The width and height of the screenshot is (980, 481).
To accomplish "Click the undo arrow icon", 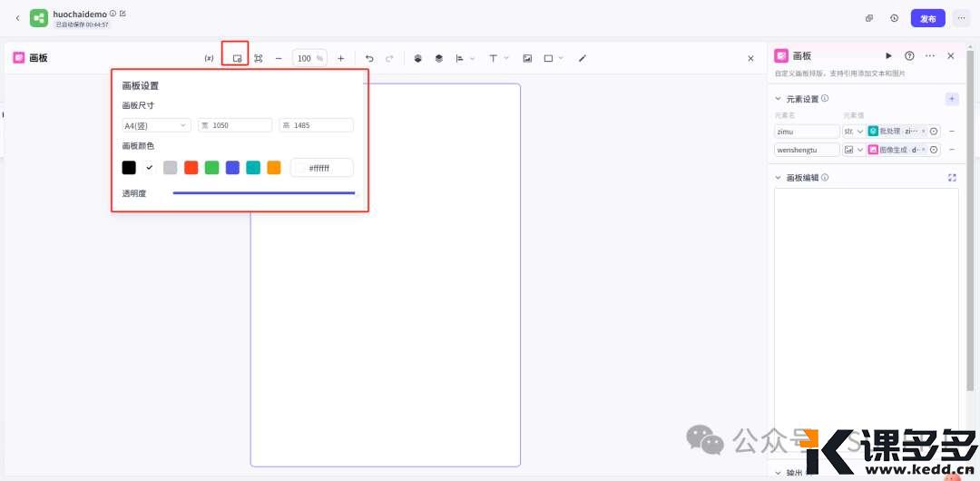I will pos(369,58).
